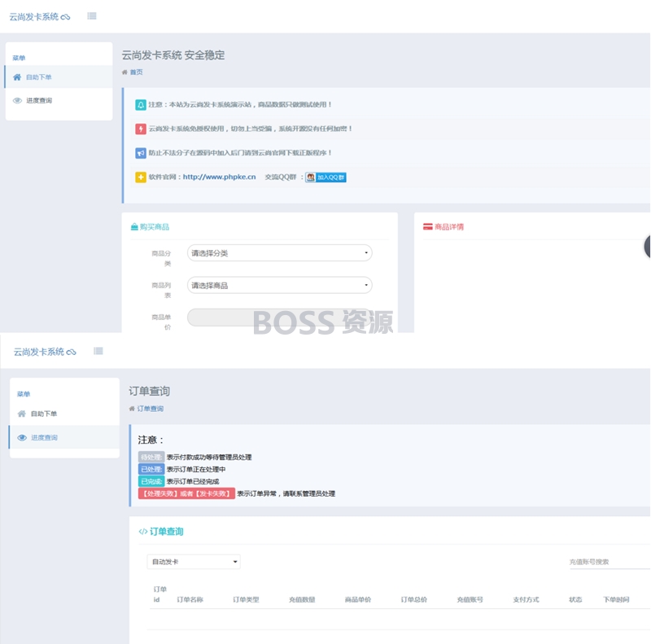Select 进度查询 in the top page sidebar
This screenshot has width=651, height=644.
coord(59,100)
